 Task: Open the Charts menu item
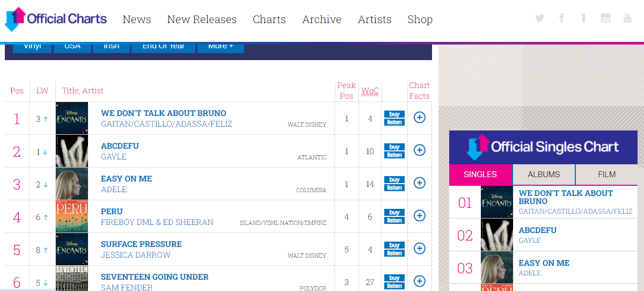tap(269, 19)
